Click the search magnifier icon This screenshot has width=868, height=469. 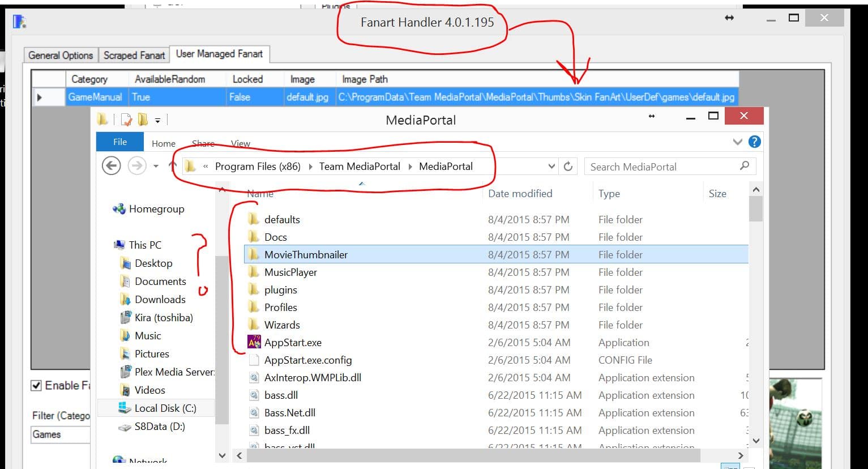click(744, 166)
